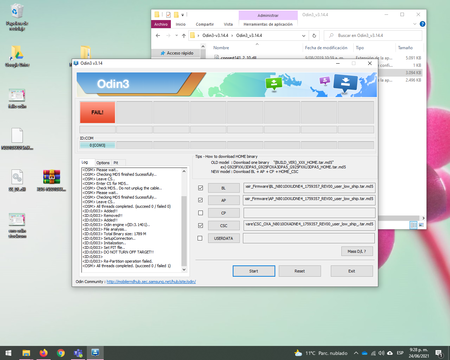Open recent locations dropdown in Explorer
Screen dimensions: 450x360
tap(176, 35)
